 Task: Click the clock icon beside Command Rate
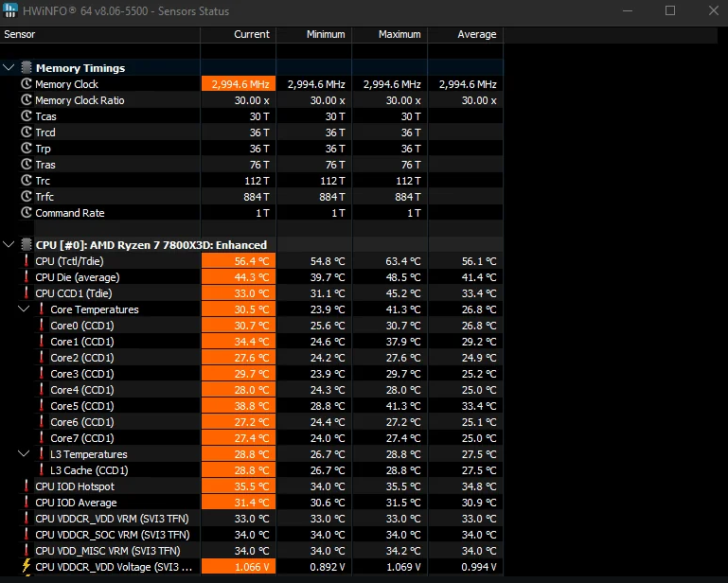click(x=27, y=213)
